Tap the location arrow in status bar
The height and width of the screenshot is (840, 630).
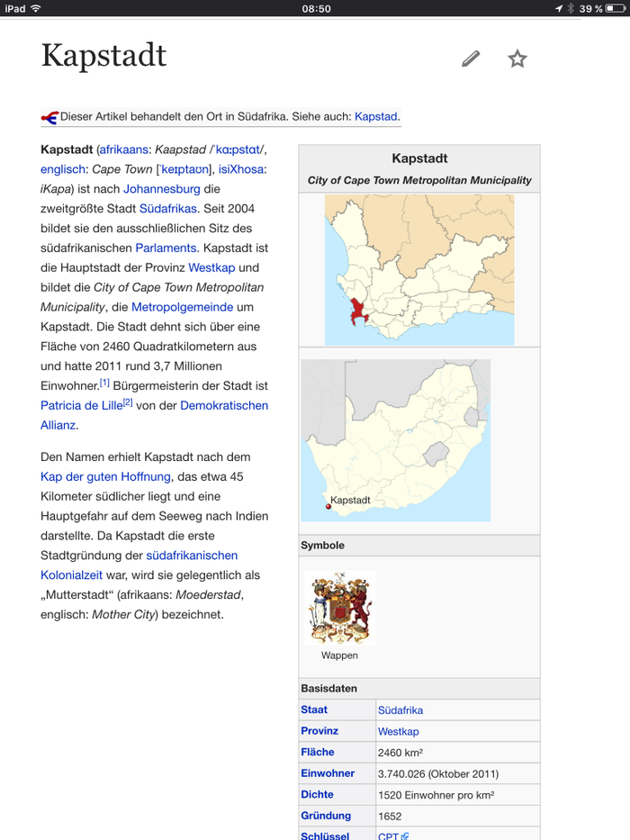point(559,9)
